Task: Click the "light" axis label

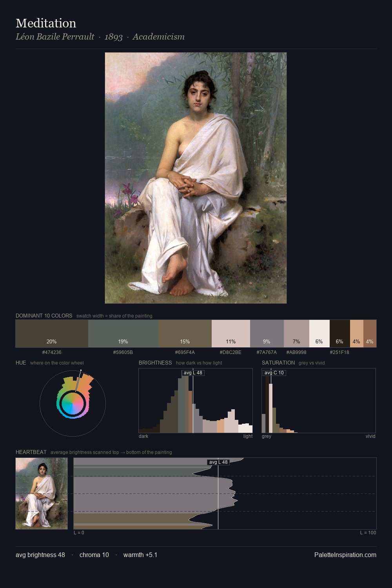Action: (248, 436)
